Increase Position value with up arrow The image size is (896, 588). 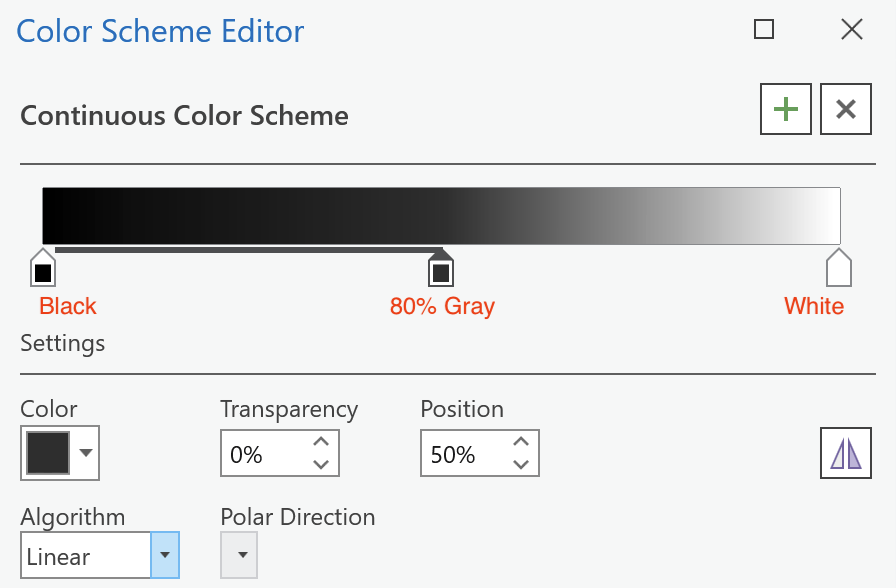click(x=521, y=442)
